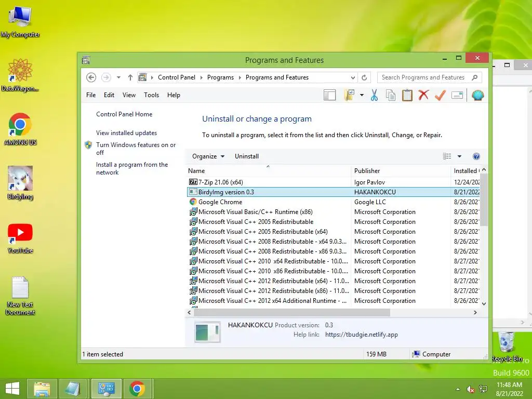This screenshot has height=399, width=532.
Task: Open the BirdyImg desktop shortcut
Action: pyautogui.click(x=20, y=183)
